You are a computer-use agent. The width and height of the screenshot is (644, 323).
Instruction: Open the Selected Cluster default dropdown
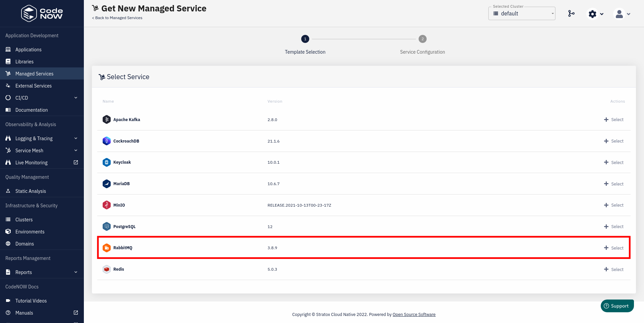522,13
